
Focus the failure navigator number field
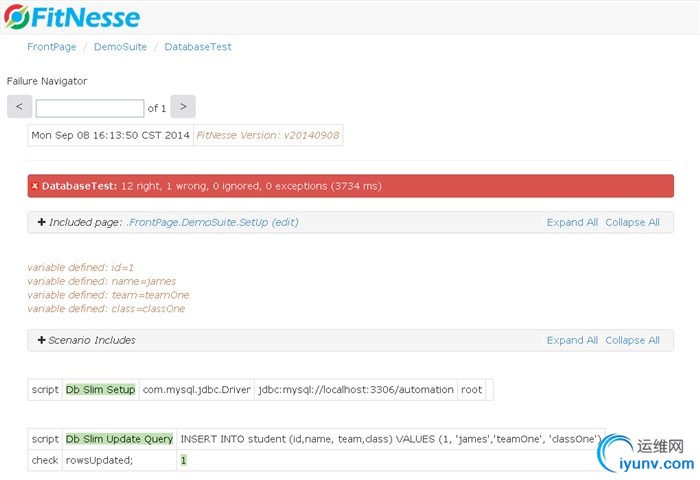[x=90, y=108]
